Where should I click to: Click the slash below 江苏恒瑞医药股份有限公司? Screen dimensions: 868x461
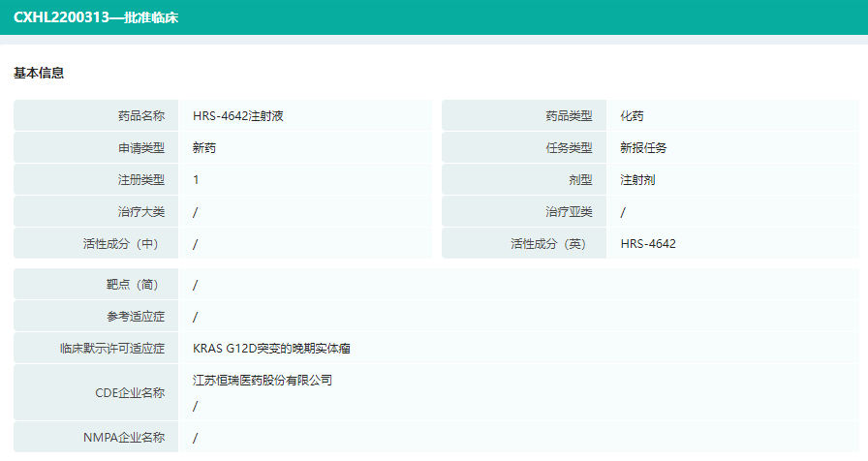point(196,406)
